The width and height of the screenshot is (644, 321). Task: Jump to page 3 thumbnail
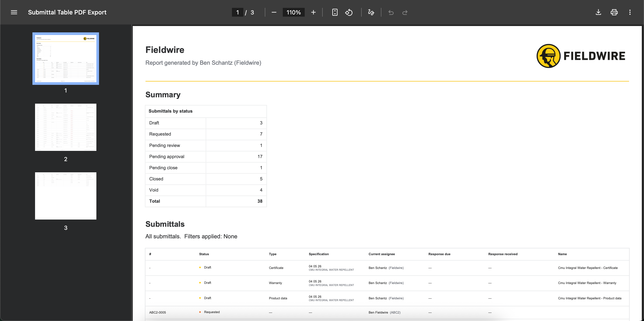point(65,196)
